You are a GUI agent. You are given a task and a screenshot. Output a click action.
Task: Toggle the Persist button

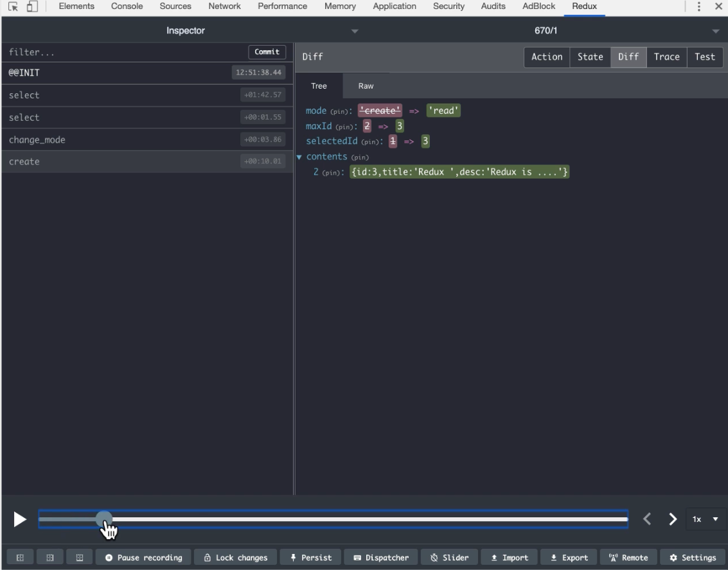pyautogui.click(x=310, y=557)
